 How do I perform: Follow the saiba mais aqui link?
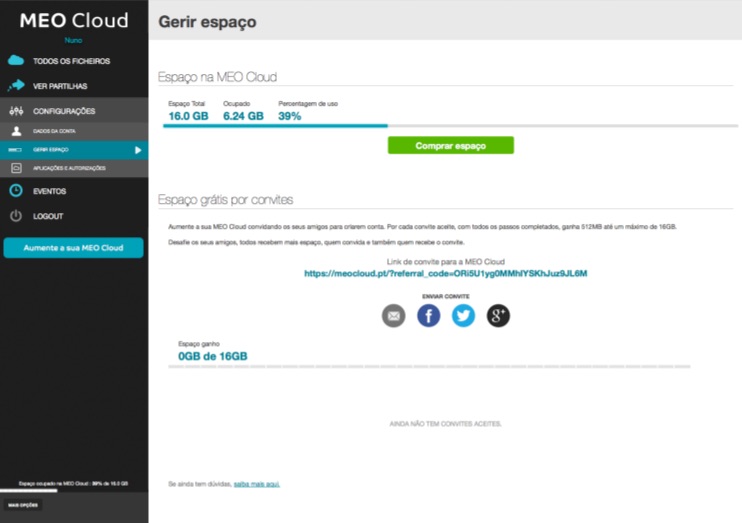[x=256, y=484]
